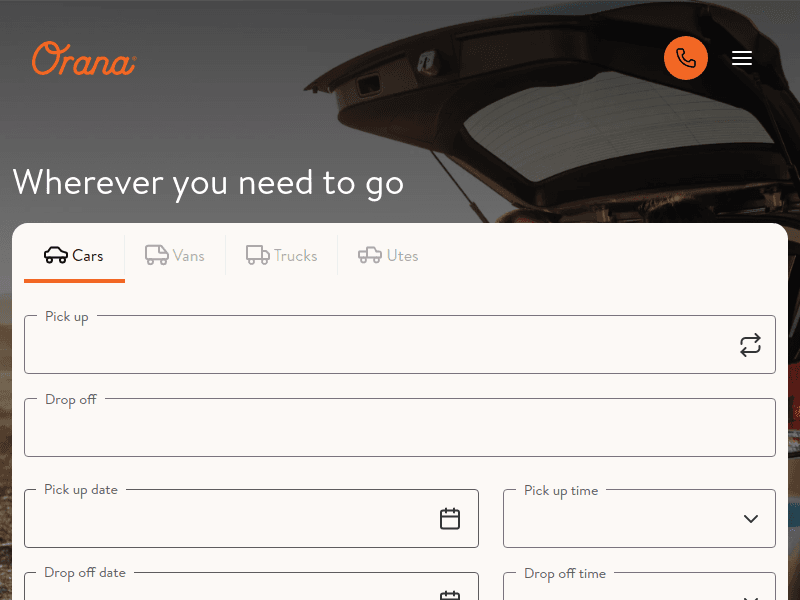Screen dimensions: 800x600
Task: Click into the Pick up date field
Action: (230, 519)
